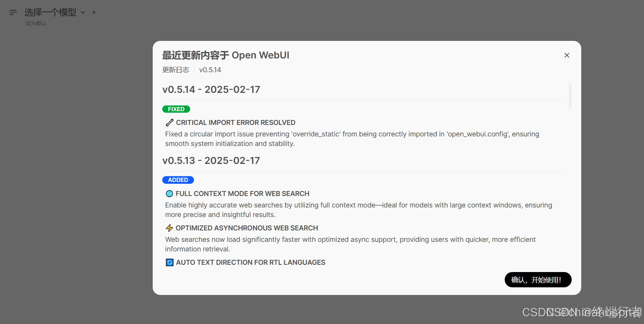Select the v0.5.14 - 2025-02-17 heading

click(x=211, y=89)
